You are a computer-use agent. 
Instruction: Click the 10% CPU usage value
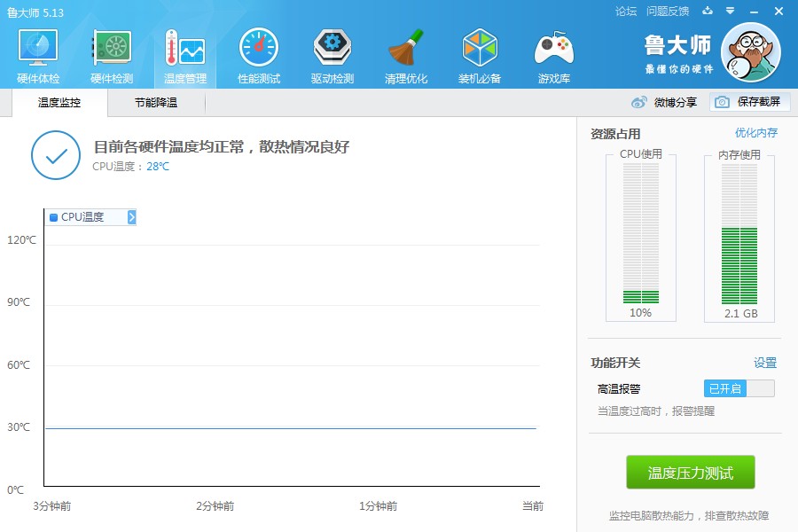pyautogui.click(x=640, y=313)
